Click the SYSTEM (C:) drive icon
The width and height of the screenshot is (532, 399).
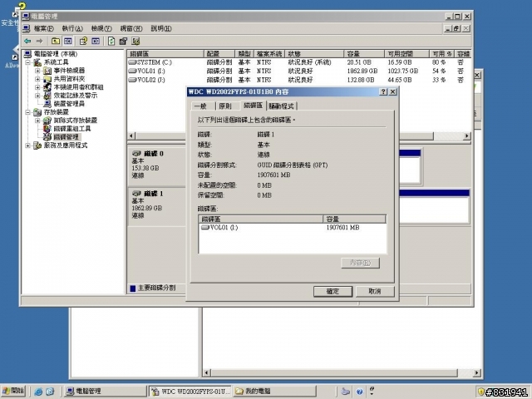pos(132,62)
